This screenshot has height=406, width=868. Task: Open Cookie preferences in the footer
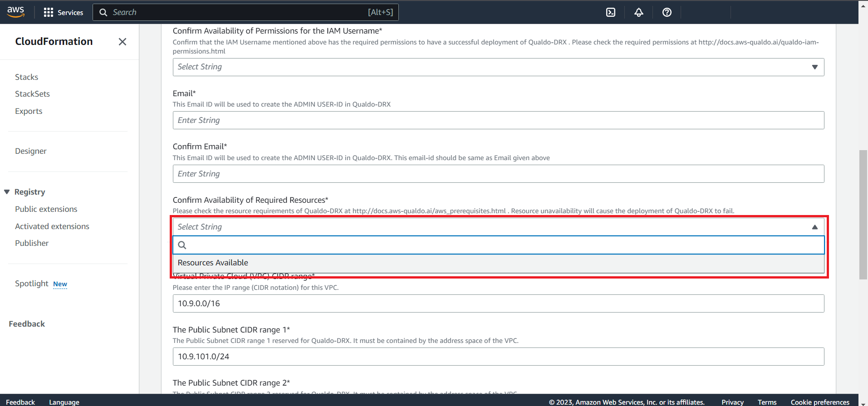click(820, 402)
